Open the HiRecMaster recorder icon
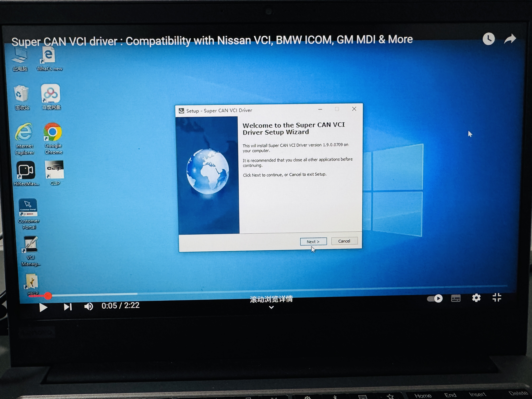532x399 pixels. 26,173
